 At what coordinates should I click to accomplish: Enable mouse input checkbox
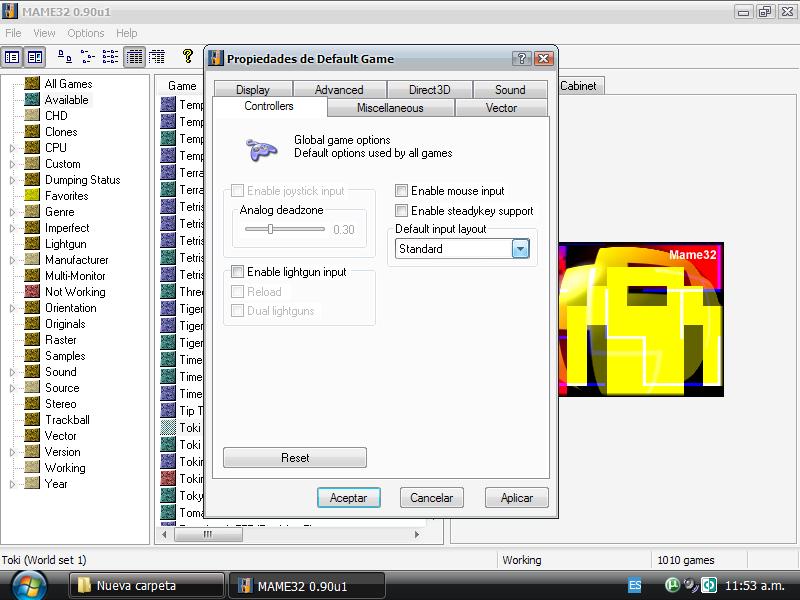coord(402,191)
